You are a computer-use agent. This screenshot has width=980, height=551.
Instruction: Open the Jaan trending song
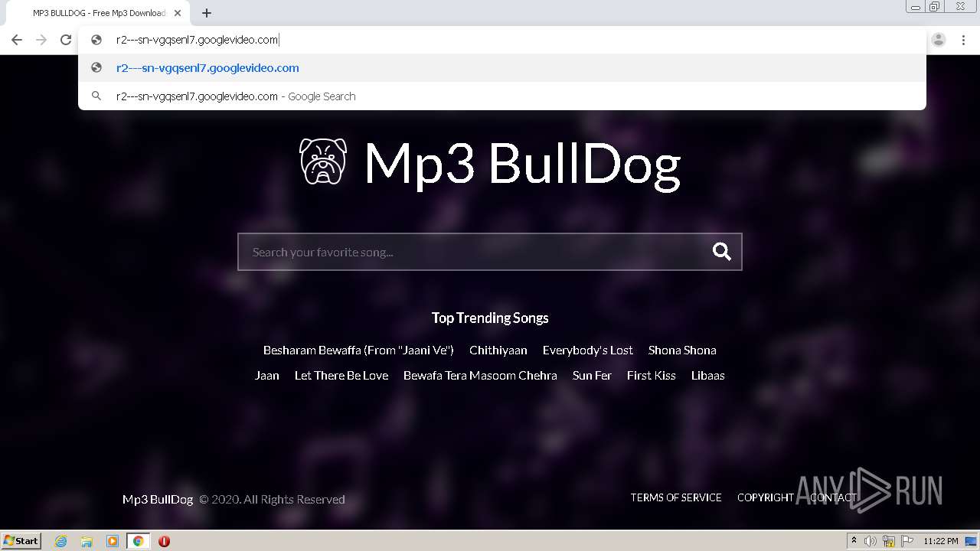(267, 375)
